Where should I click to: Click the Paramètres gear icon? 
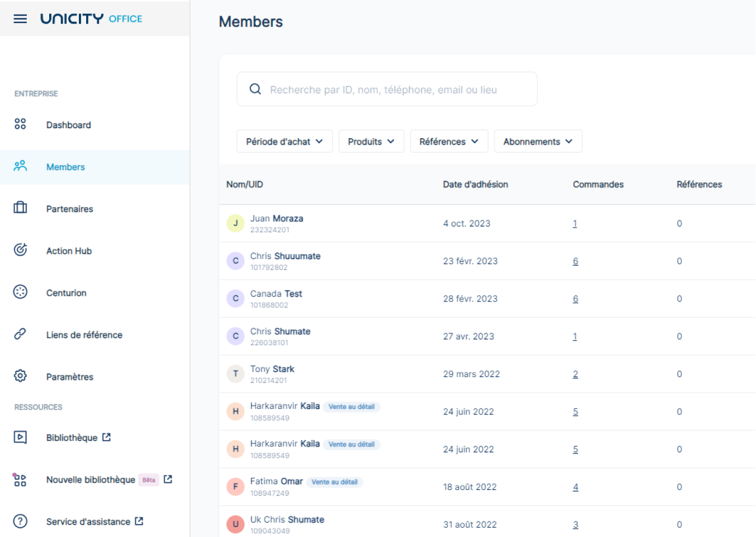[20, 376]
